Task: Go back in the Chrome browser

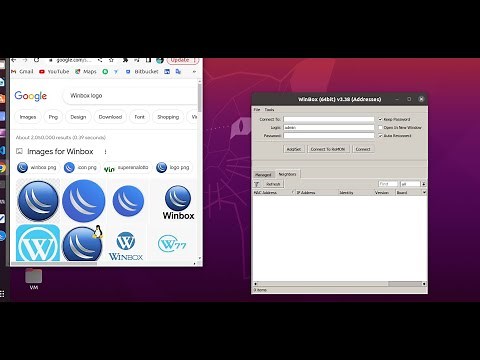Action: coord(14,60)
